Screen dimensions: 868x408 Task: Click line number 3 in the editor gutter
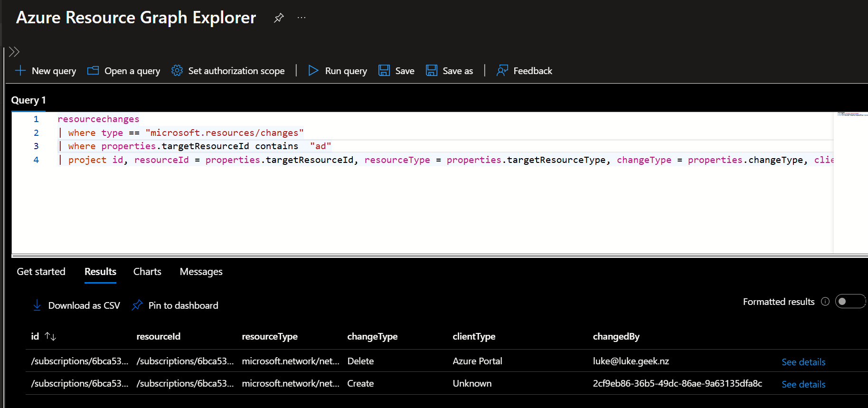[36, 146]
